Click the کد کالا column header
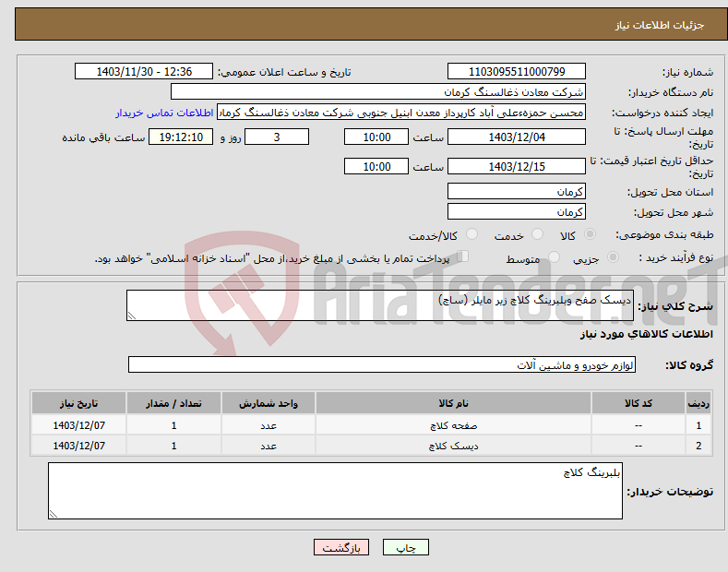The width and height of the screenshot is (728, 572). (638, 403)
